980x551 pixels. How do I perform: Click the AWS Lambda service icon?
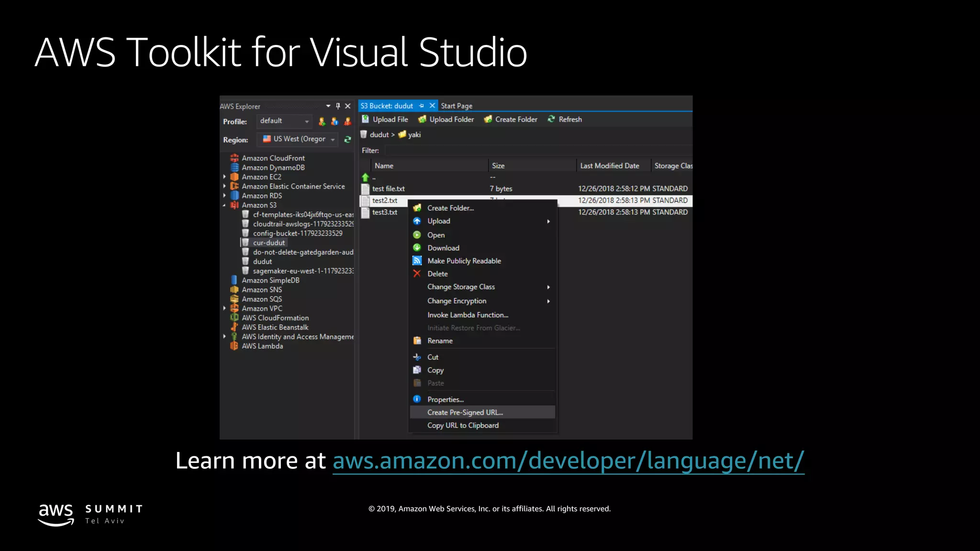tap(234, 346)
